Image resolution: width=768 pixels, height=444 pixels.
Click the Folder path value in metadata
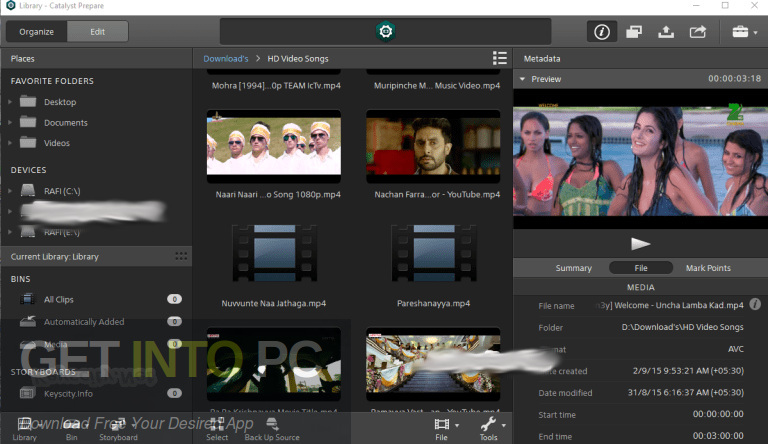coord(682,327)
